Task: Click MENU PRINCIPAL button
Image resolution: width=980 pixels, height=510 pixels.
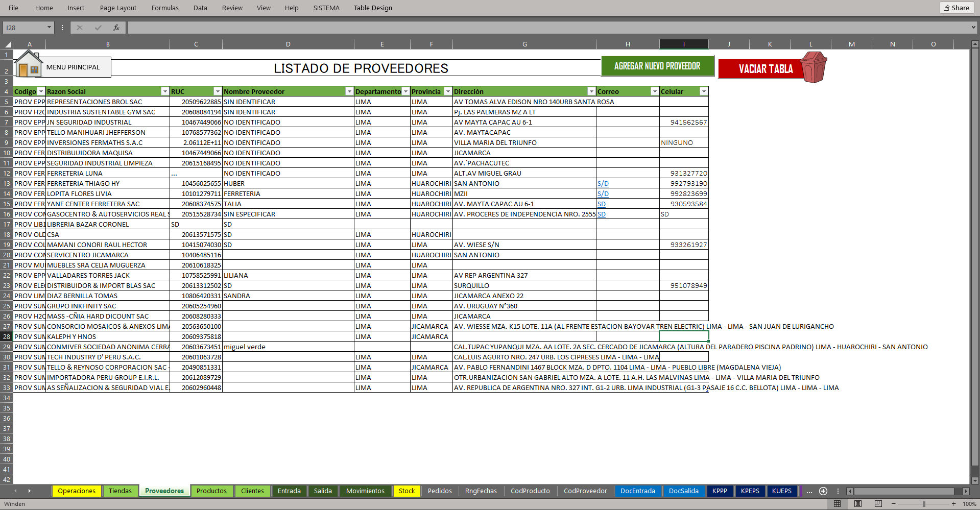Action: [x=73, y=67]
